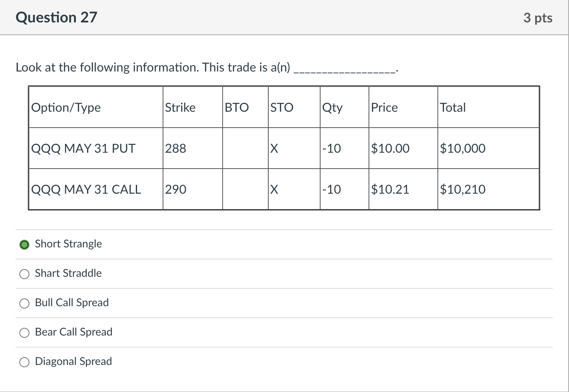
Task: Click the 290 strike value
Action: (x=176, y=189)
